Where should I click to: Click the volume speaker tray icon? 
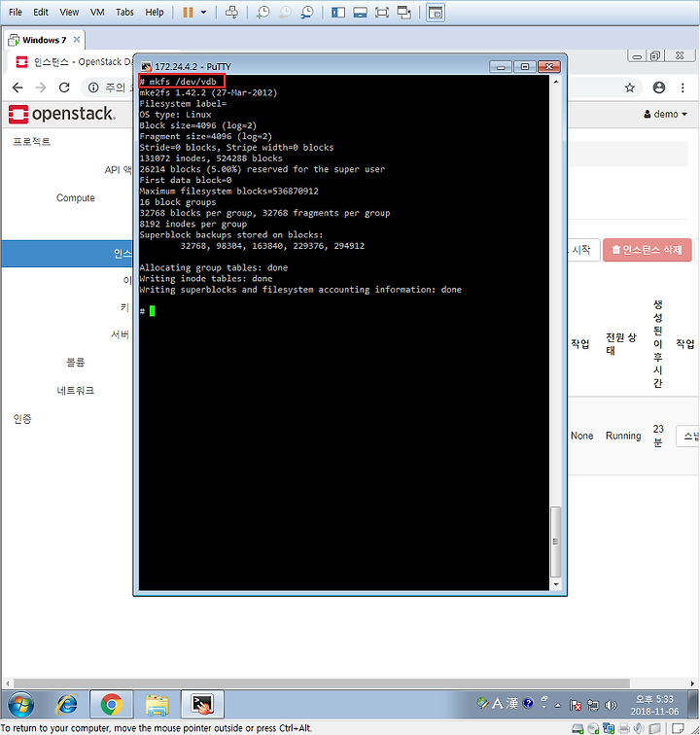click(x=611, y=705)
